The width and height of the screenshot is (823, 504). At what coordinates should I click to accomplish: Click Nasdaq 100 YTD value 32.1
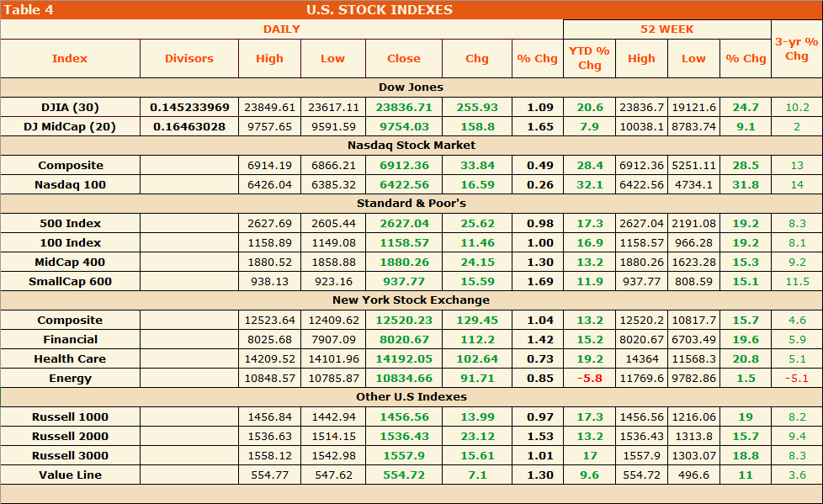589,185
